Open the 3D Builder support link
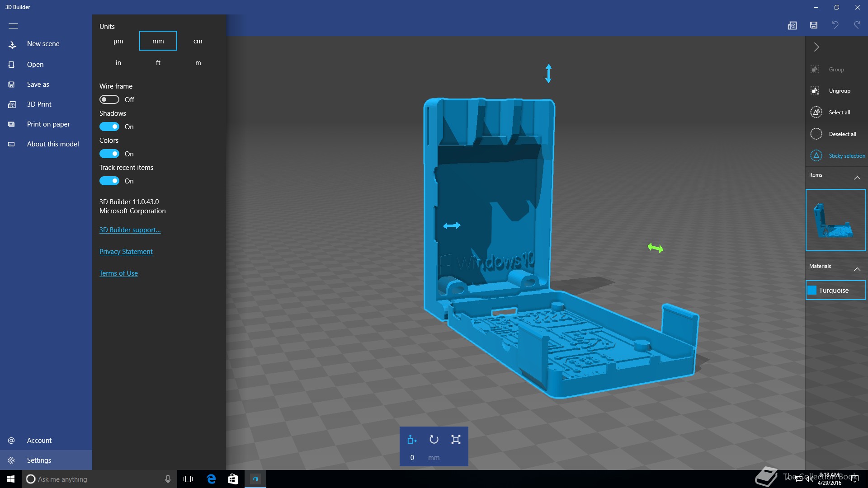Viewport: 868px width, 488px height. click(x=130, y=230)
